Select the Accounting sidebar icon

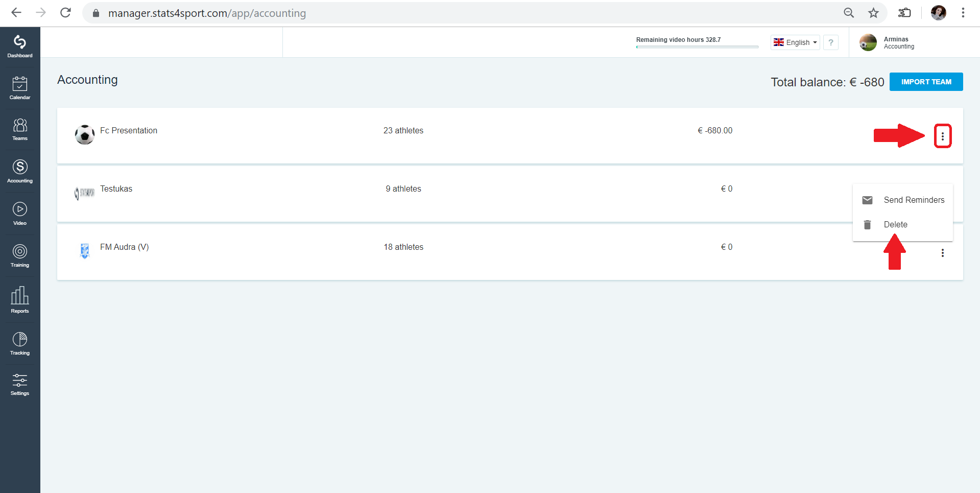pyautogui.click(x=20, y=171)
